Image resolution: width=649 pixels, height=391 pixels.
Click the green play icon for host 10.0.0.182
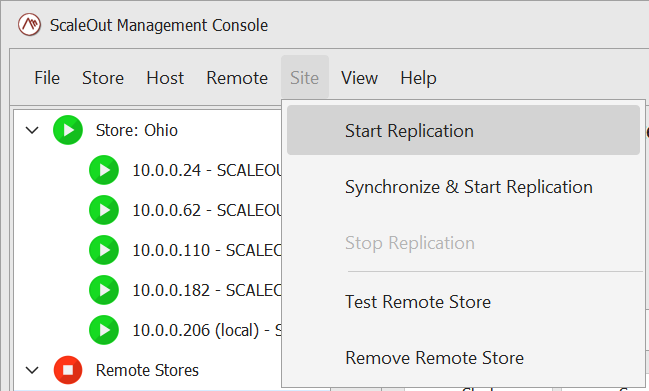[x=104, y=290]
